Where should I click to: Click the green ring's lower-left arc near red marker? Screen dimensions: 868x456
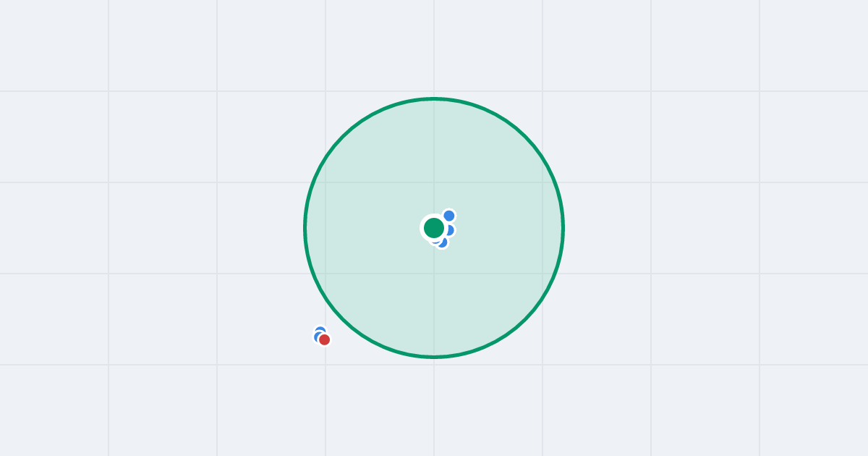coord(343,319)
